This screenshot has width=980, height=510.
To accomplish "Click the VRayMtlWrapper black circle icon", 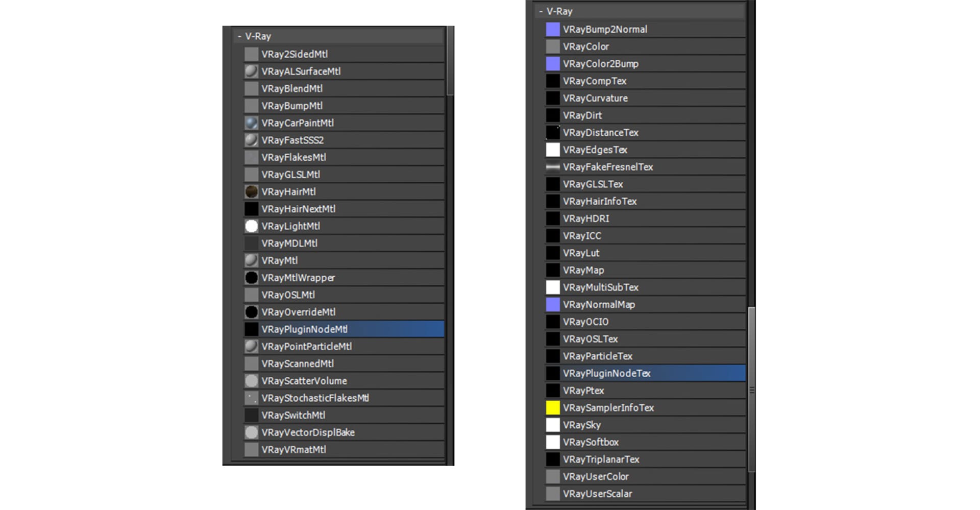I will point(251,278).
